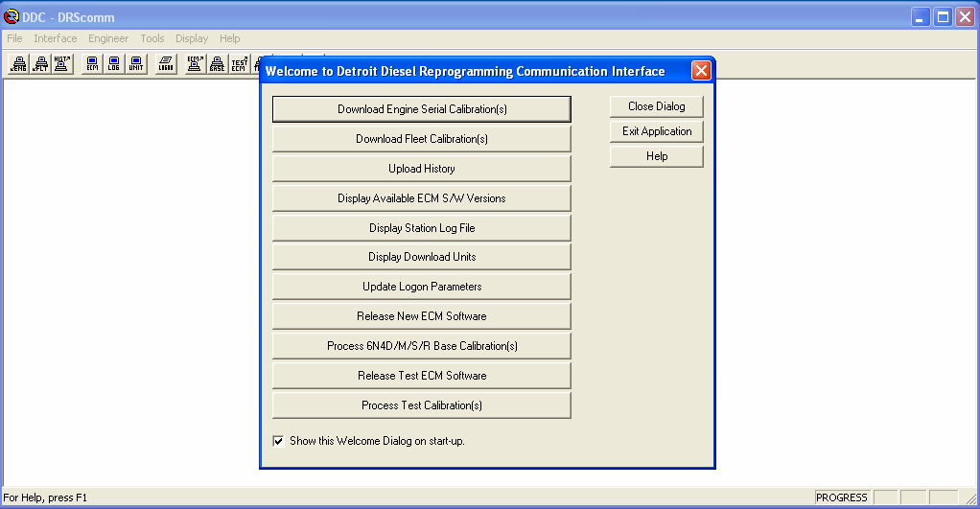Click the UNIT display download units toolbar icon
The height and width of the screenshot is (509, 980).
pos(135,63)
